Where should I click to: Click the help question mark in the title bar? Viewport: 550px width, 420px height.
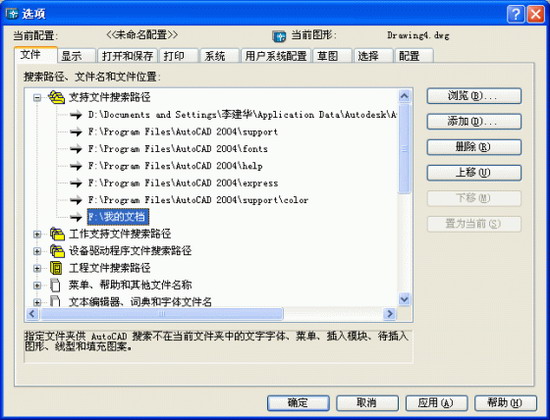[516, 14]
